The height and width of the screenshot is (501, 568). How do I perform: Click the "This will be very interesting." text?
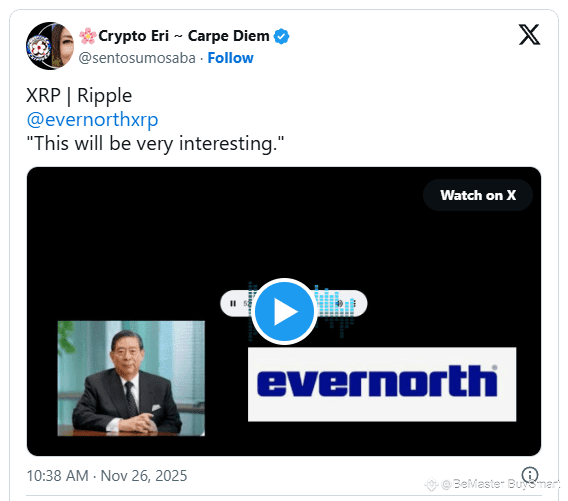pos(155,143)
